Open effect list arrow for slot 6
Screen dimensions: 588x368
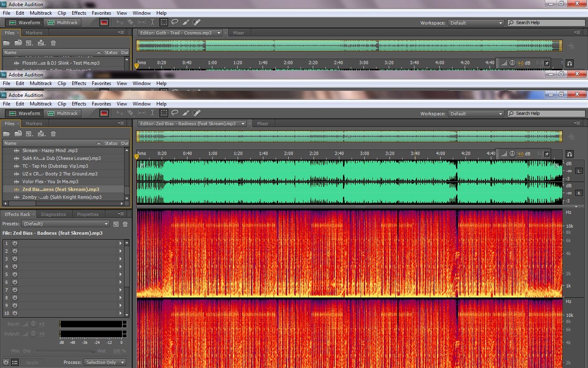(120, 282)
